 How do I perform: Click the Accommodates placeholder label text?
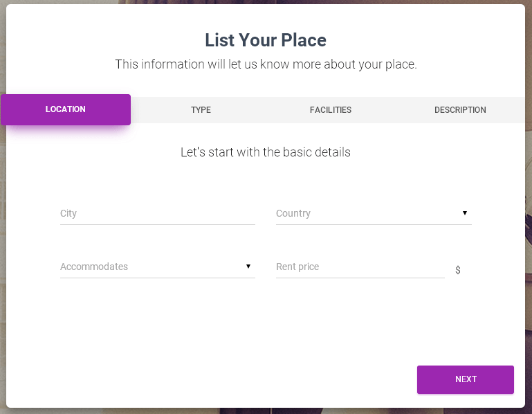point(94,267)
